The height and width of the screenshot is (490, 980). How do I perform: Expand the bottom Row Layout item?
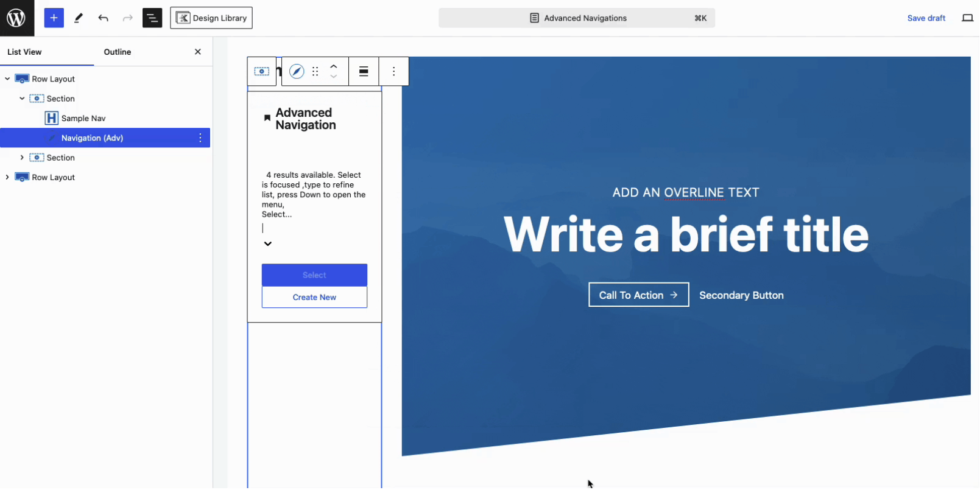(7, 177)
